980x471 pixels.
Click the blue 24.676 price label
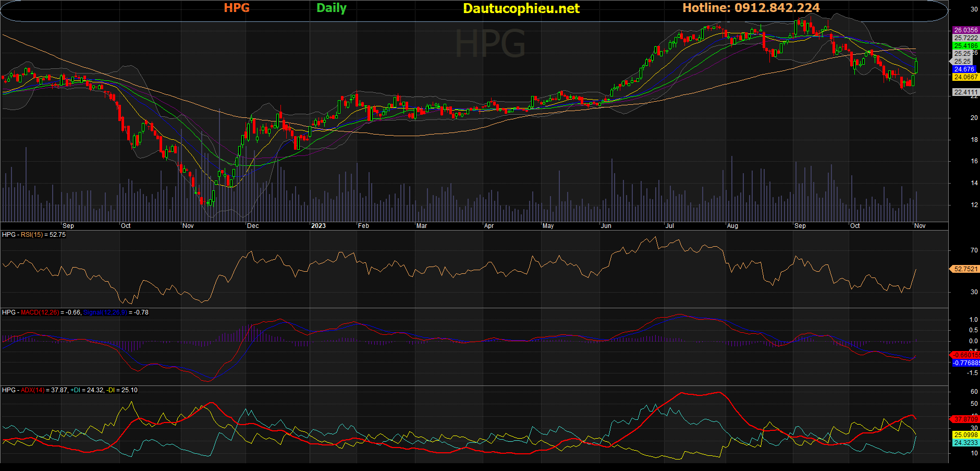coord(964,69)
